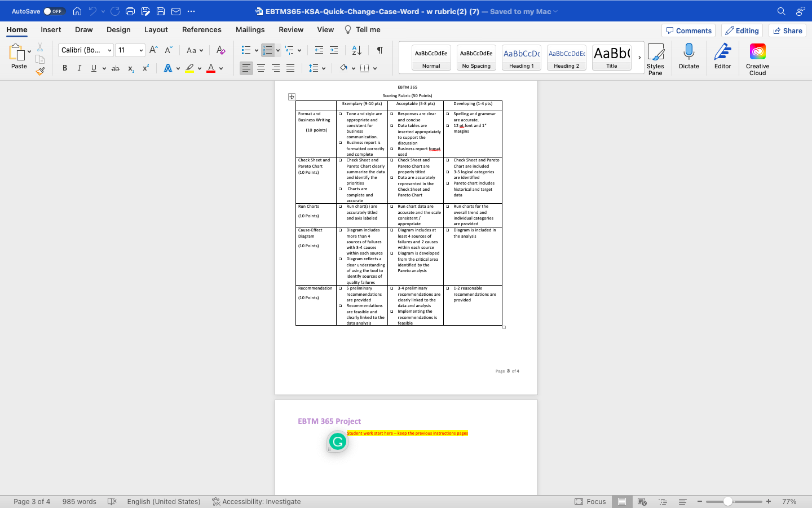Toggle underline formatting
This screenshot has width=812, height=508.
tap(94, 68)
